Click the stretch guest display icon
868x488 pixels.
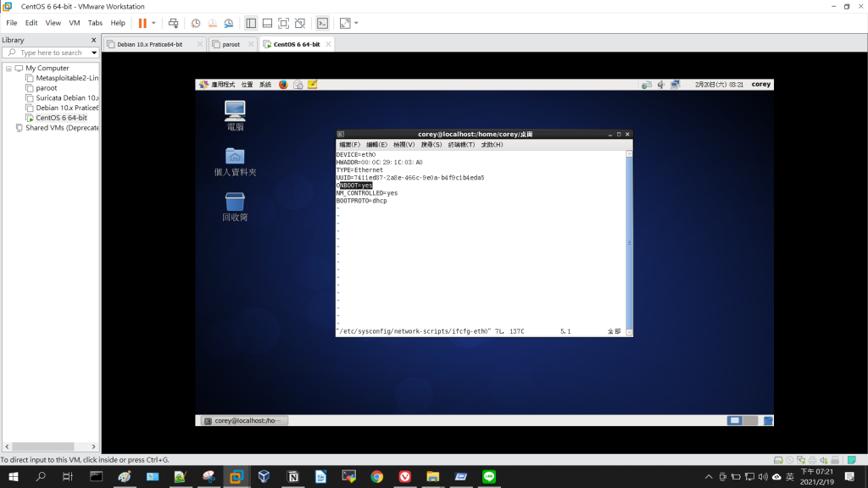[x=345, y=23]
